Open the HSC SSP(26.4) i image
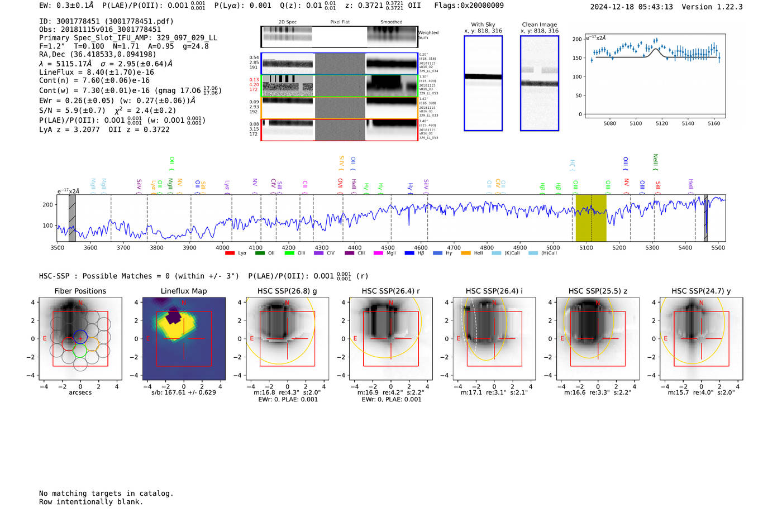The image size is (782, 532). 494,339
